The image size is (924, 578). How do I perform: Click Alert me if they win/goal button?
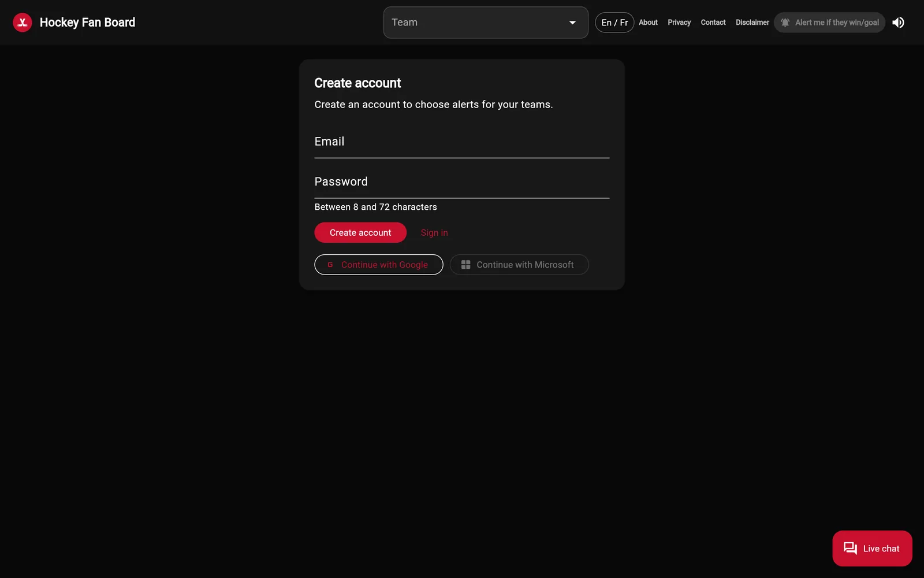click(829, 23)
